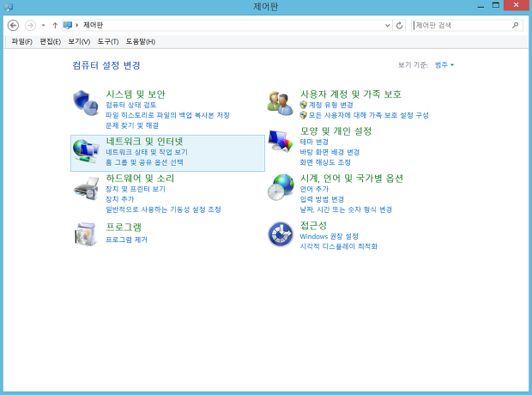Open the Clock, Language and Region globe icon

tap(281, 187)
